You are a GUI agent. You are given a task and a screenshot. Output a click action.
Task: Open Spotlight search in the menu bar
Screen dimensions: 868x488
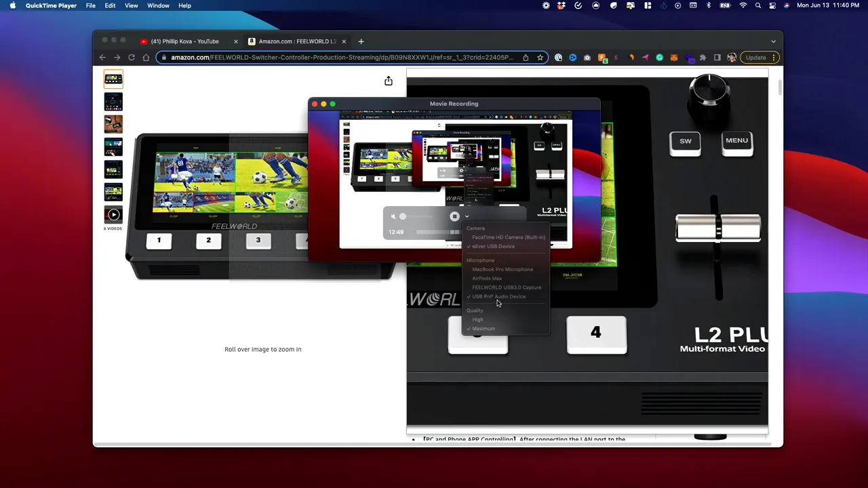758,5
